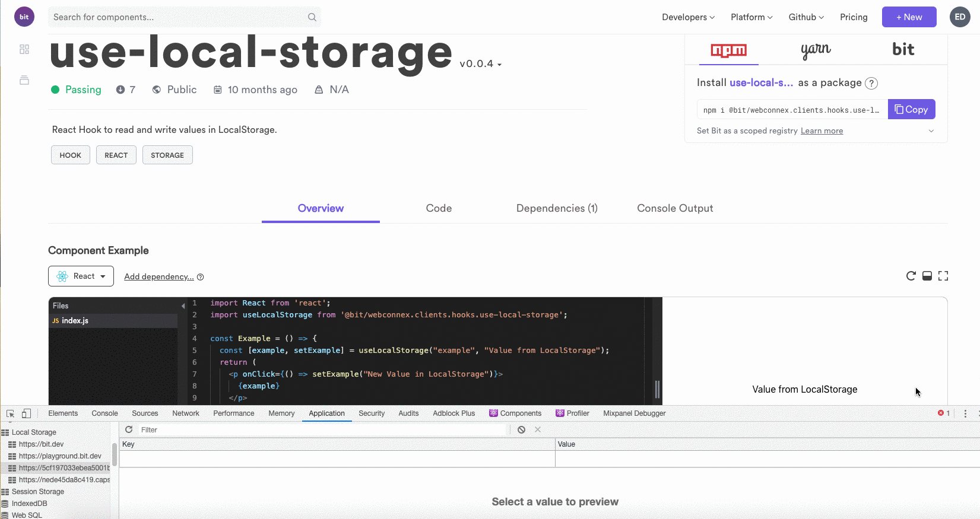The image size is (980, 519).
Task: Click the STORAGE tag
Action: [167, 155]
